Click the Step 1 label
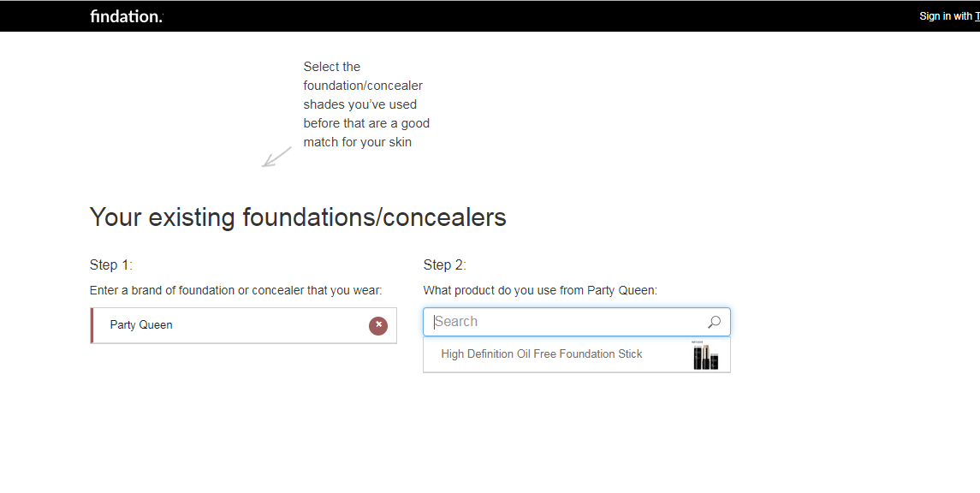Screen dimensions: 980x493 coord(111,265)
